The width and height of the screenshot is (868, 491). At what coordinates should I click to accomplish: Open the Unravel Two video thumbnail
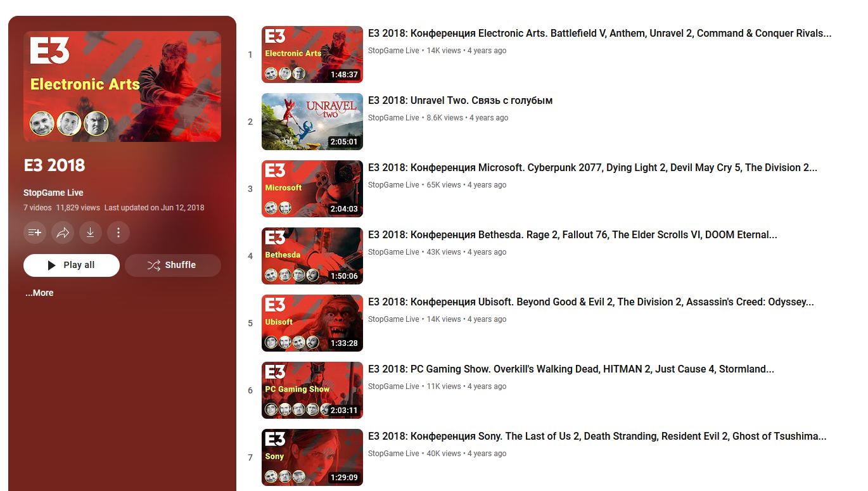pyautogui.click(x=312, y=122)
